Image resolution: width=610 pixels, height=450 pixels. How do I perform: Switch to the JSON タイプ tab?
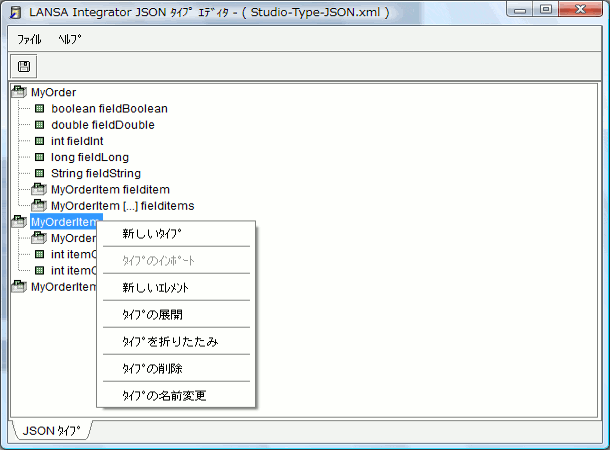52,431
